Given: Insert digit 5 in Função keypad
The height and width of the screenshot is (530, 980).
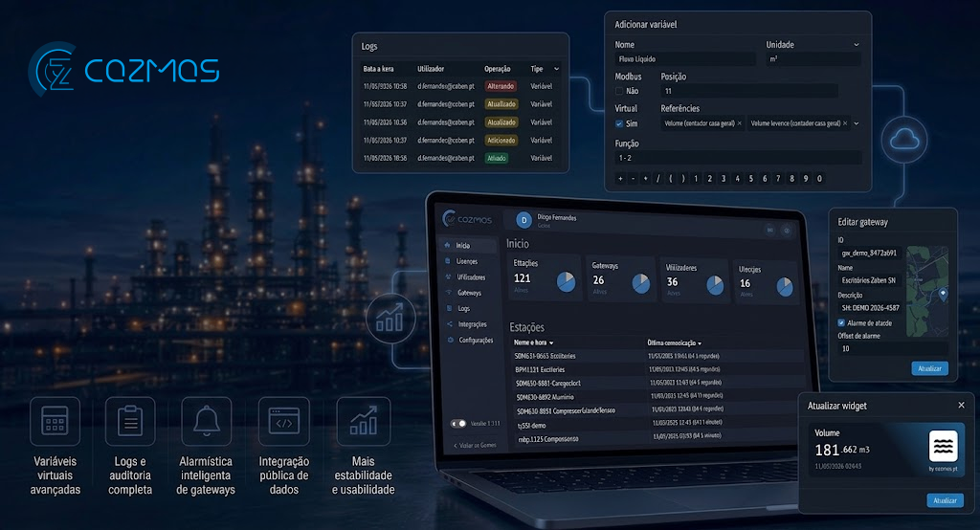Looking at the screenshot, I should [x=751, y=179].
